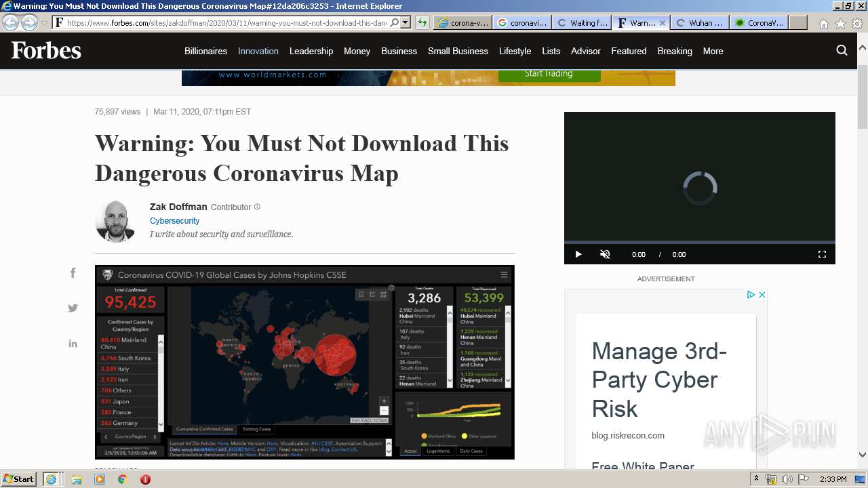Play the sidebar video
The image size is (868, 488).
tap(578, 254)
